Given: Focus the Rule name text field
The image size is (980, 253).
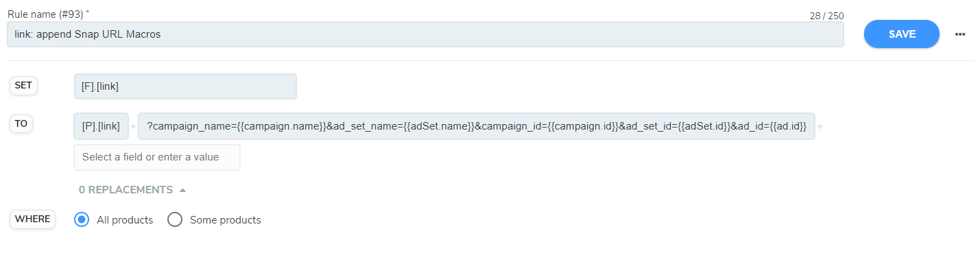Looking at the screenshot, I should (x=425, y=34).
